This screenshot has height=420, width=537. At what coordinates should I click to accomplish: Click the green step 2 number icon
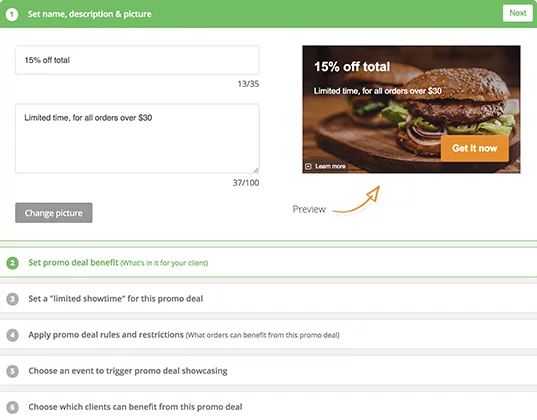pyautogui.click(x=13, y=263)
